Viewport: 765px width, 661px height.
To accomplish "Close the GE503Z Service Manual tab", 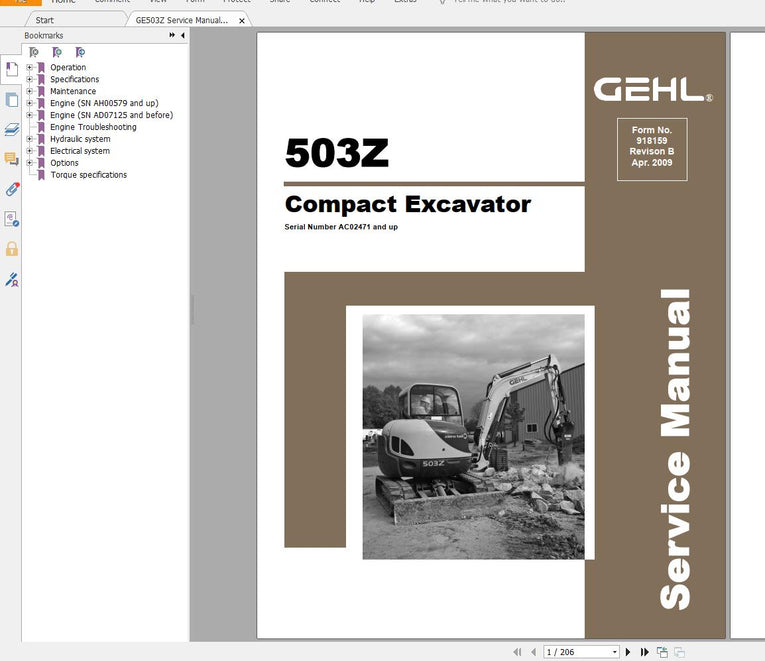I will (239, 20).
